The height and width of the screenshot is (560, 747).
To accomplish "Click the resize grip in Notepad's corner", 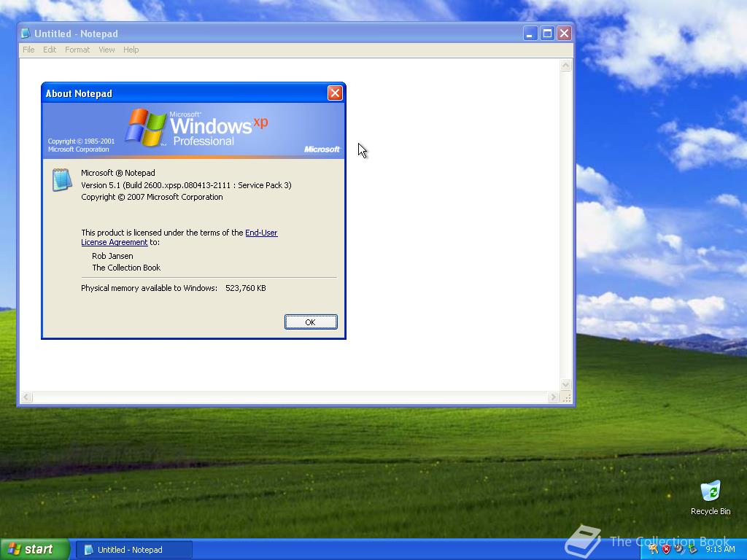I will [x=566, y=397].
